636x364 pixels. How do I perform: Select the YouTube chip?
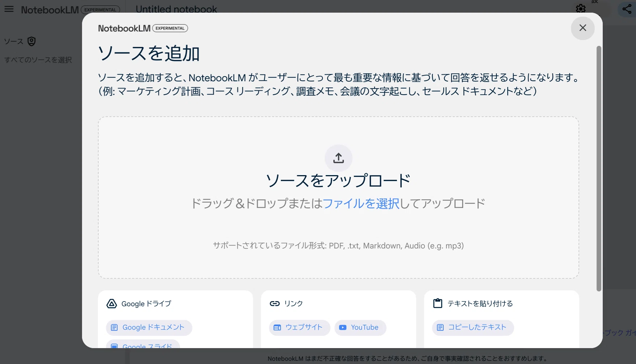pyautogui.click(x=360, y=328)
